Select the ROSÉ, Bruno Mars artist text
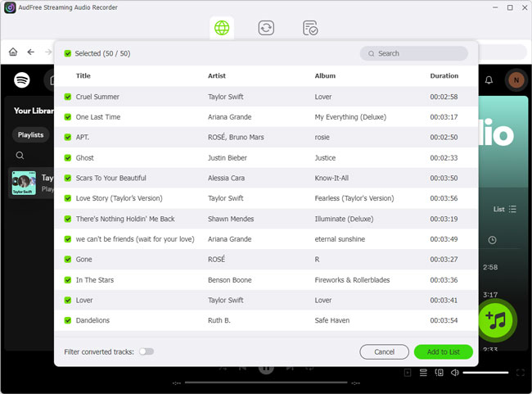 [236, 138]
